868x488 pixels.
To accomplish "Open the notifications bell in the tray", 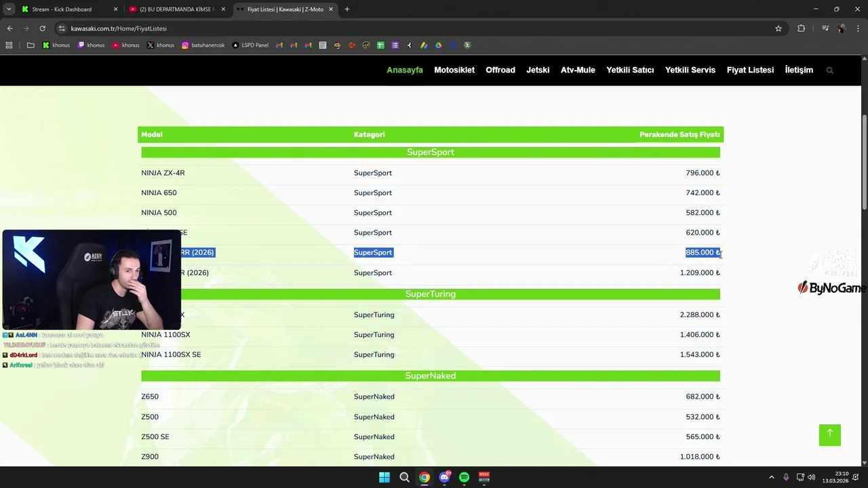I will [857, 477].
